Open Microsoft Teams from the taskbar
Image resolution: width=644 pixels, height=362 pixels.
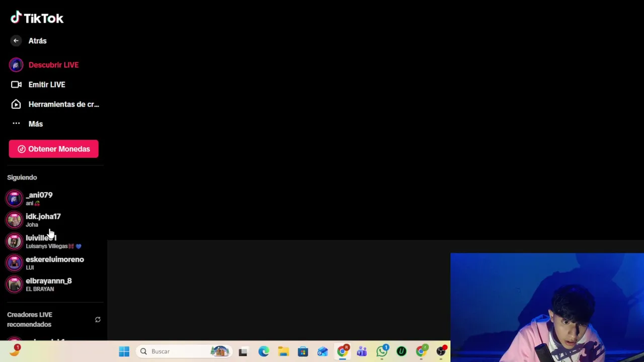[x=362, y=351]
